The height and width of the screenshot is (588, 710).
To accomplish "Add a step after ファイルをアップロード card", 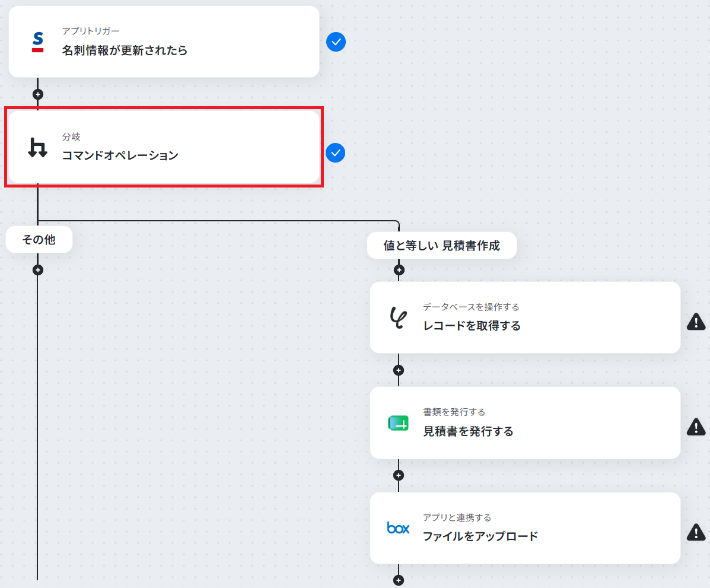I will click(x=399, y=580).
